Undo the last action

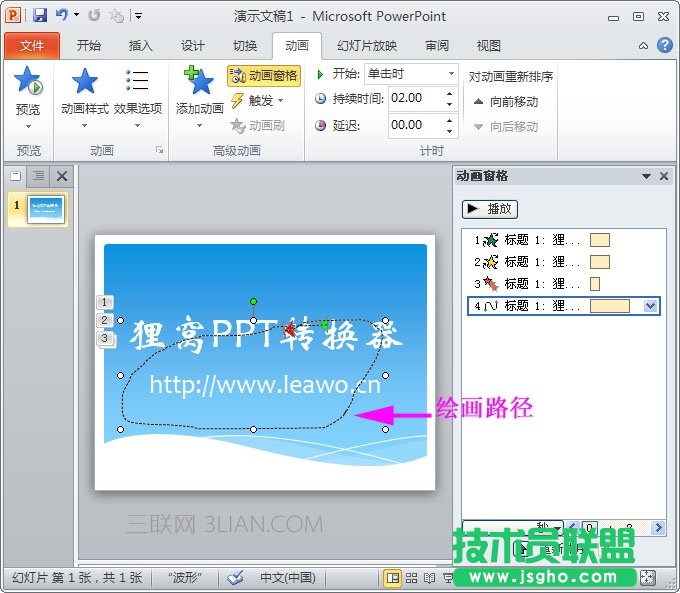pos(61,15)
